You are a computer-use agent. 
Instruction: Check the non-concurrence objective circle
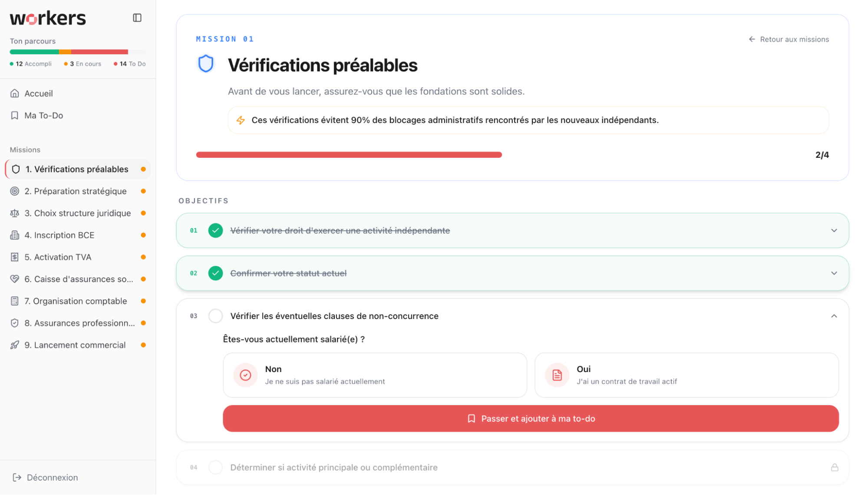point(215,316)
